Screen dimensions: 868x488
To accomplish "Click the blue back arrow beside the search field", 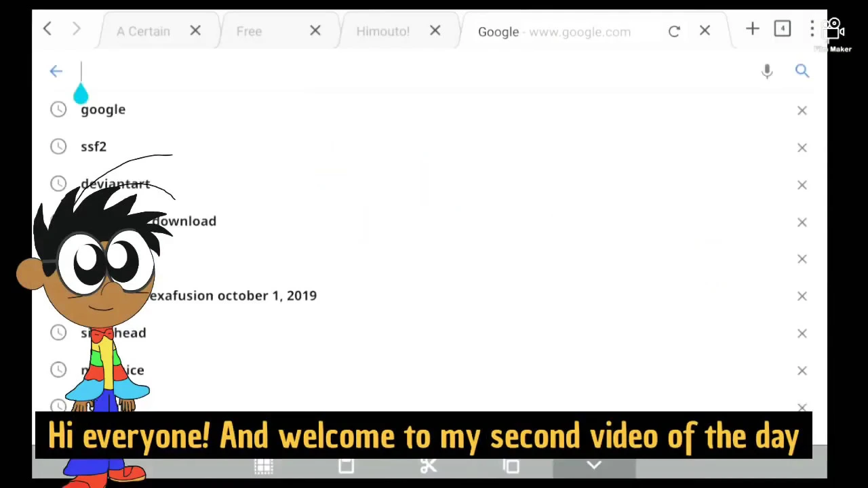I will 56,70.
